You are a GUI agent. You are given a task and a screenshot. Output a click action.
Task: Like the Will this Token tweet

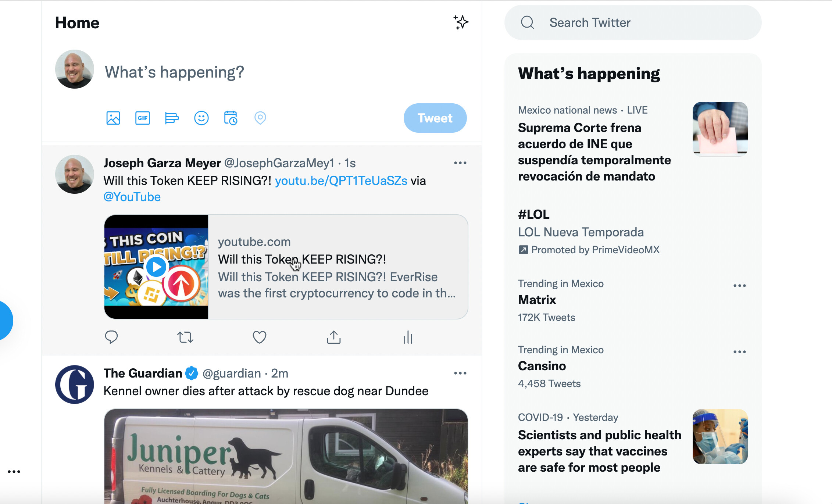(260, 337)
